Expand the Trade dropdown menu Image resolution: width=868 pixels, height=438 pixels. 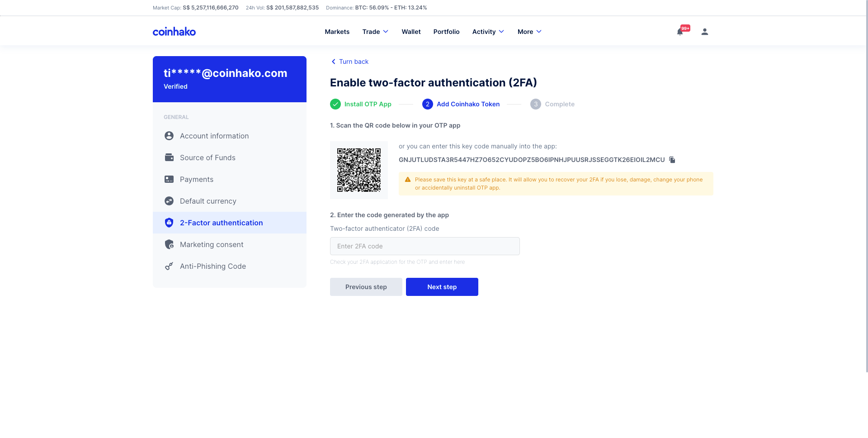[375, 32]
